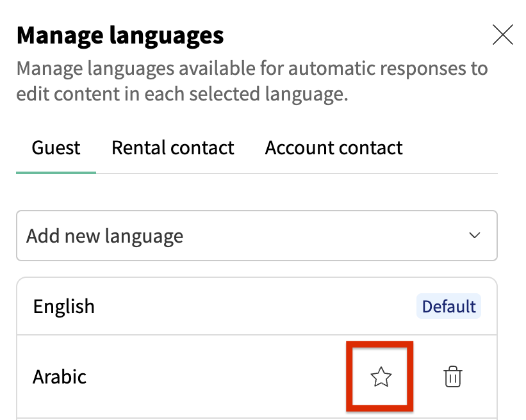Close the Manage languages dialog
The height and width of the screenshot is (420, 526).
pos(503,35)
